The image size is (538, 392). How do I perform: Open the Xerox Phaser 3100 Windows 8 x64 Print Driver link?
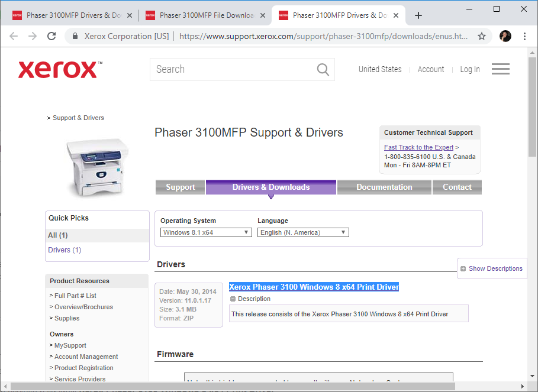(314, 287)
